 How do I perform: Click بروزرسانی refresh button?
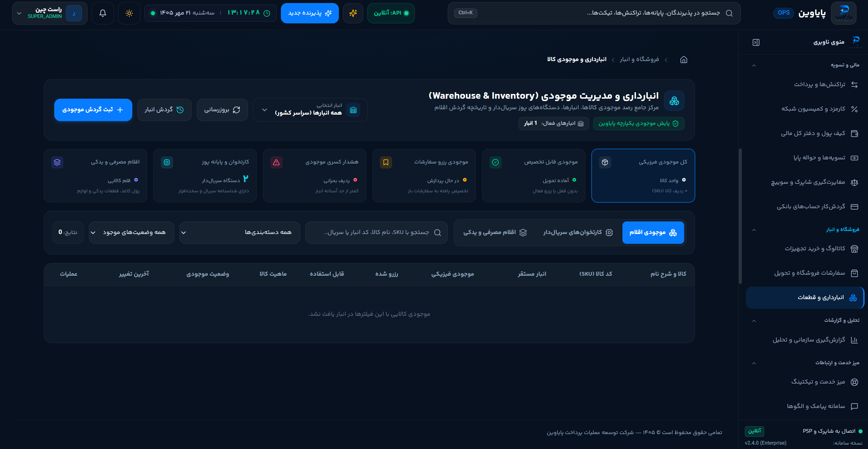[x=222, y=110]
